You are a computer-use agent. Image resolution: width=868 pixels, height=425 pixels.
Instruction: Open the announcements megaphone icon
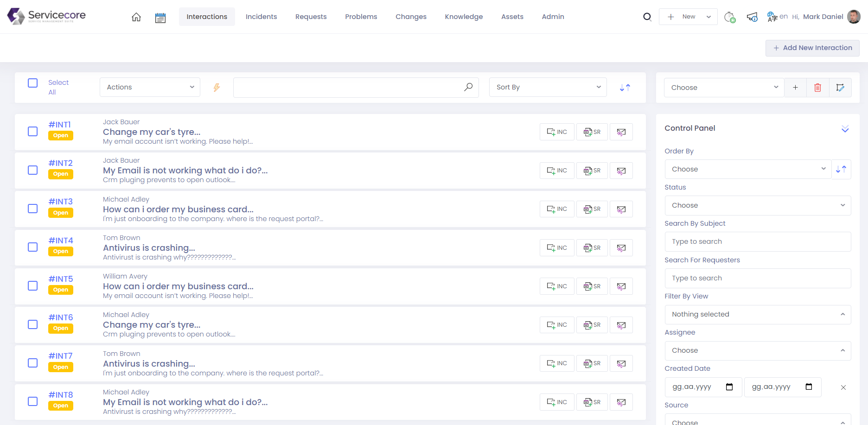click(x=752, y=17)
